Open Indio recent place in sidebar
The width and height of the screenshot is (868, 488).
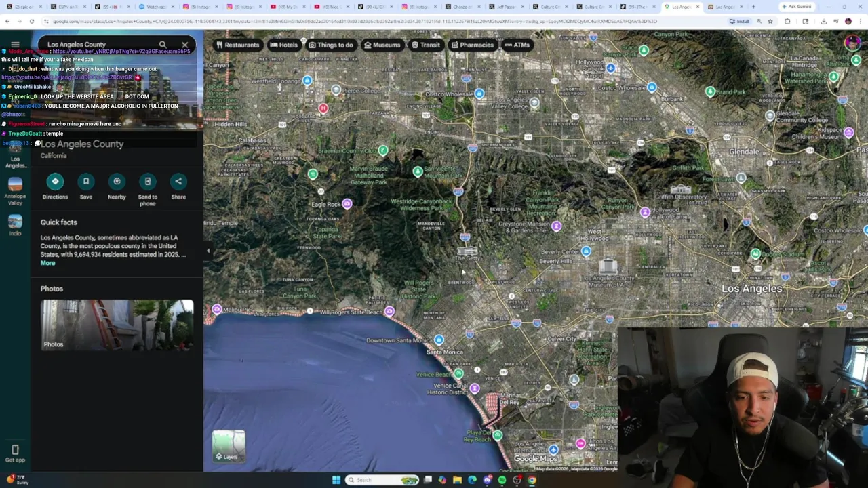15,225
